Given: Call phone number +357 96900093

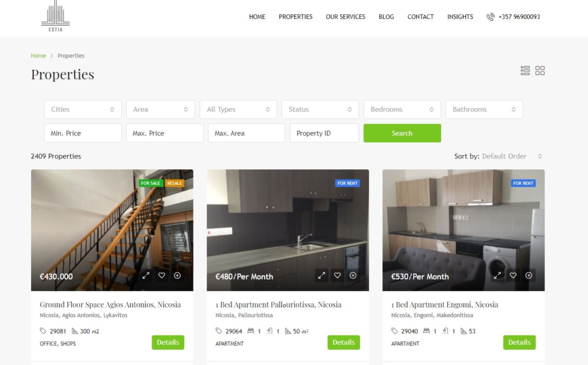Looking at the screenshot, I should pyautogui.click(x=519, y=17).
